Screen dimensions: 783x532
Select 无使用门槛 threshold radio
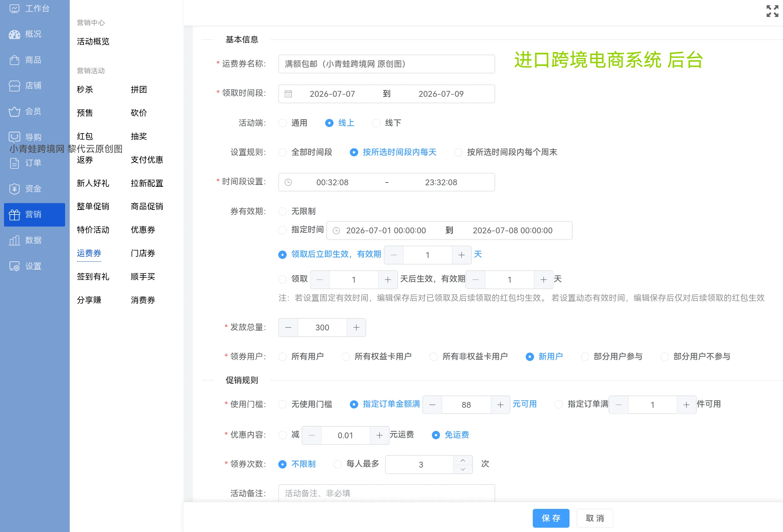pos(282,404)
